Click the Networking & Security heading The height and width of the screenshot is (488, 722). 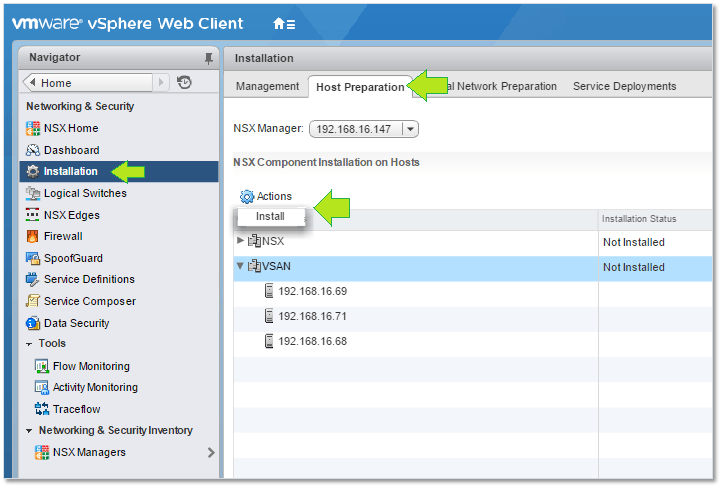coord(80,106)
